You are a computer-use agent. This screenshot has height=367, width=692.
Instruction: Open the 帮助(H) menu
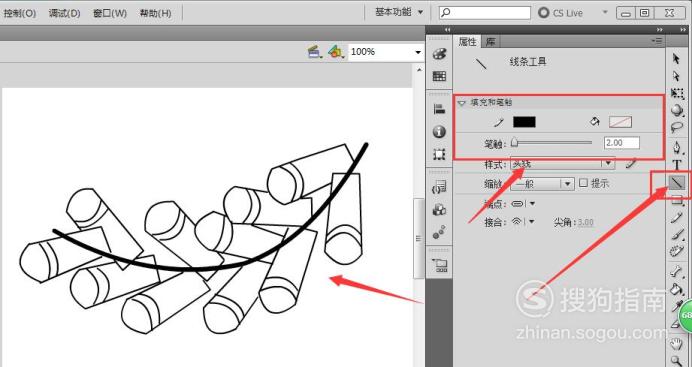pos(155,13)
